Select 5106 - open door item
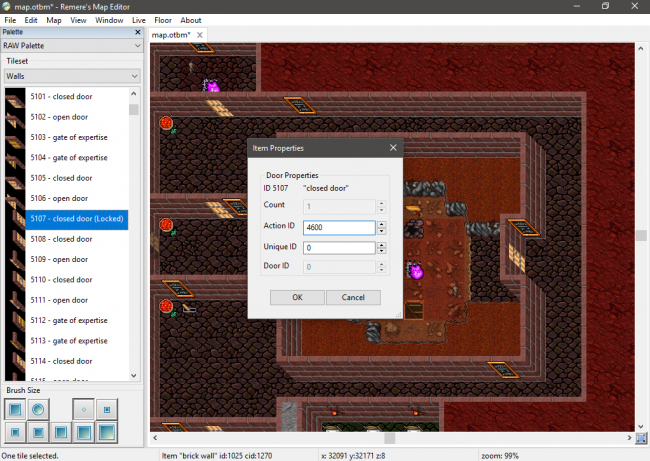Viewport: 650px width, 461px height. [x=77, y=198]
